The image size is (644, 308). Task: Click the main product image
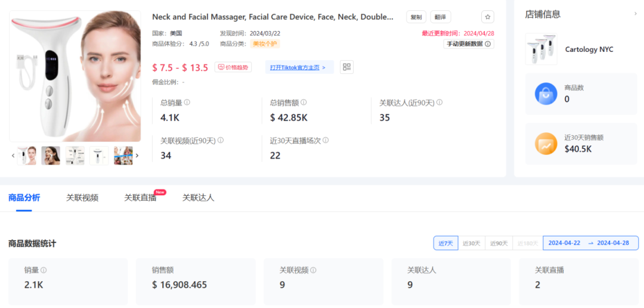coord(75,76)
